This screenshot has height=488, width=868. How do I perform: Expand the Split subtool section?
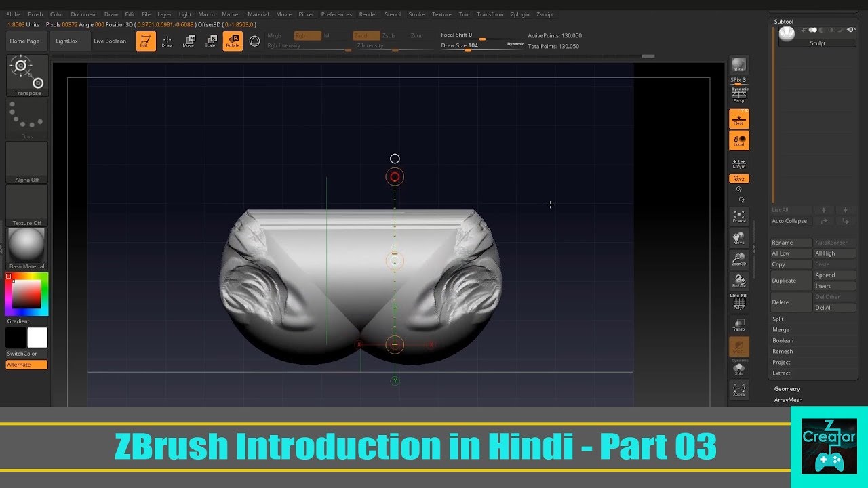[778, 319]
